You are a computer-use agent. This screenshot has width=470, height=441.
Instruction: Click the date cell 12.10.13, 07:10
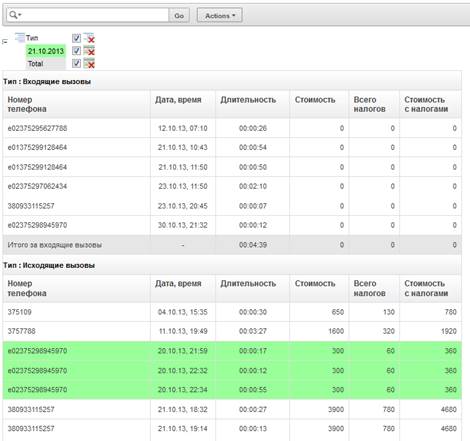click(183, 128)
